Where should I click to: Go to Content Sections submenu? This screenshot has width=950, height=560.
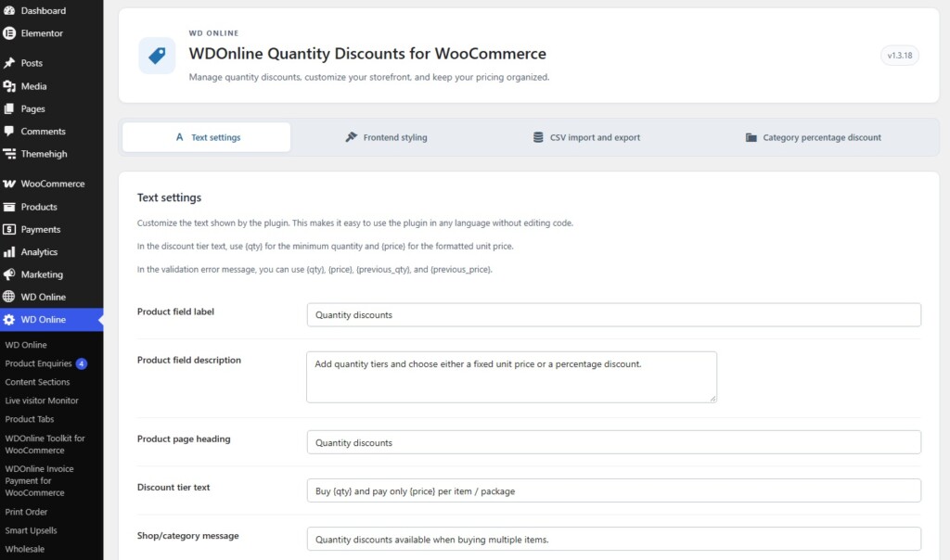coord(37,382)
